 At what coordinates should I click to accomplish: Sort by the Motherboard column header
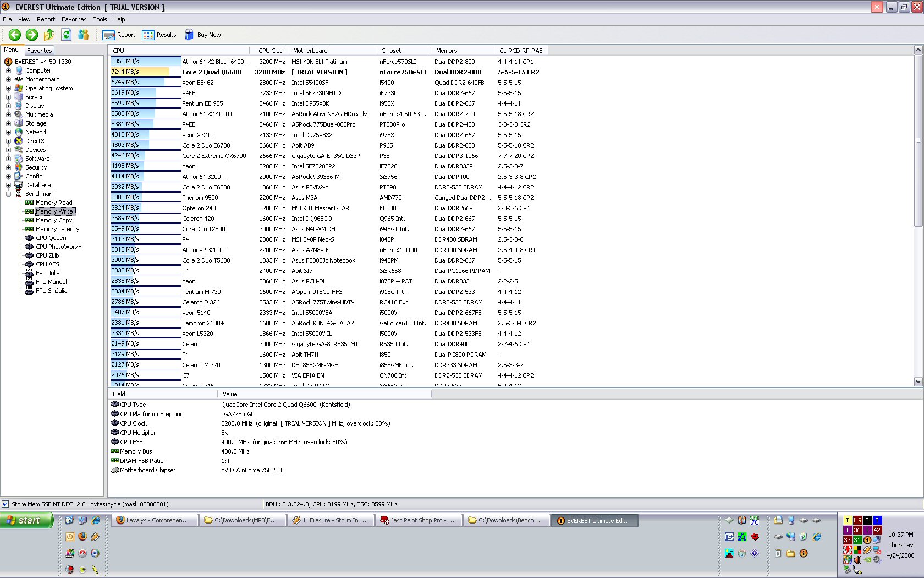[332, 51]
